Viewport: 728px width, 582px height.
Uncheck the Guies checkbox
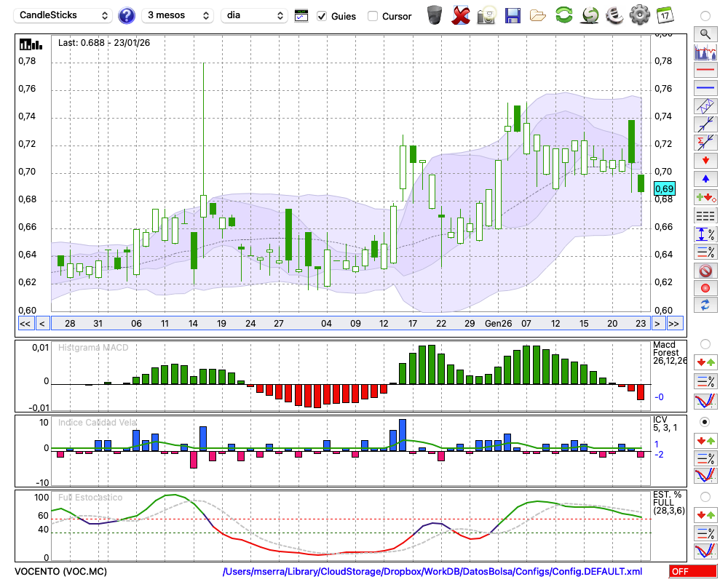pyautogui.click(x=322, y=16)
